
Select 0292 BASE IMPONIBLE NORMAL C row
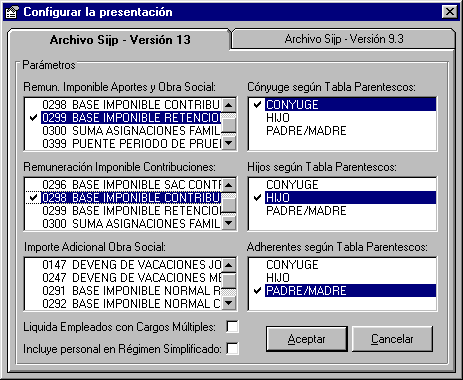(123, 304)
